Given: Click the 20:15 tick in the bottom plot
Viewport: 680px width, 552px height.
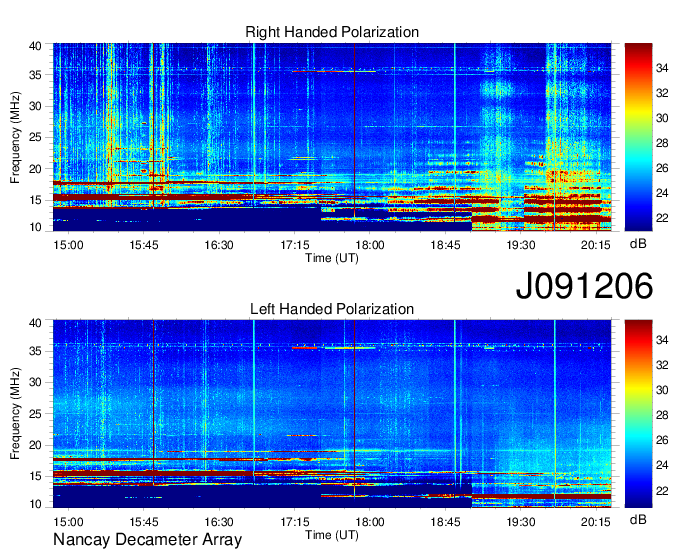Looking at the screenshot, I should pos(596,522).
